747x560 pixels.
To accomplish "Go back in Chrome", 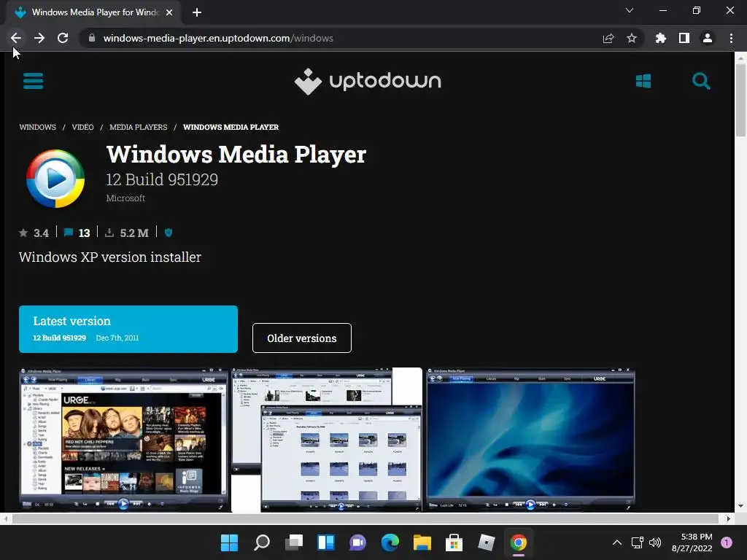I will (16, 38).
